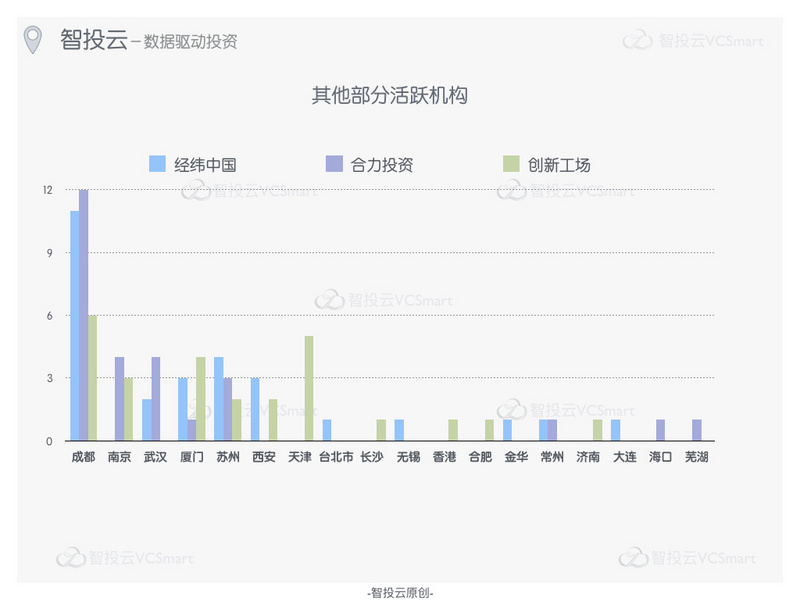This screenshot has height=600, width=800.
Task: Click the 苏州 x-axis category label
Action: pos(228,457)
